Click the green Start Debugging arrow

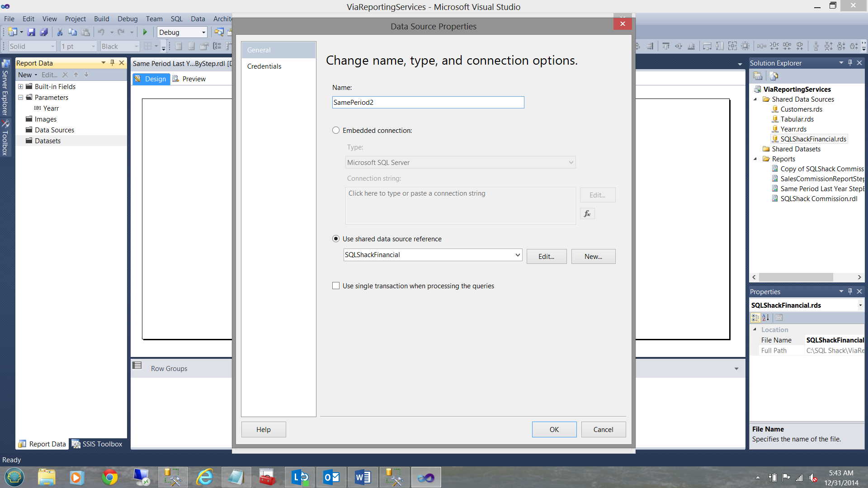coord(145,32)
